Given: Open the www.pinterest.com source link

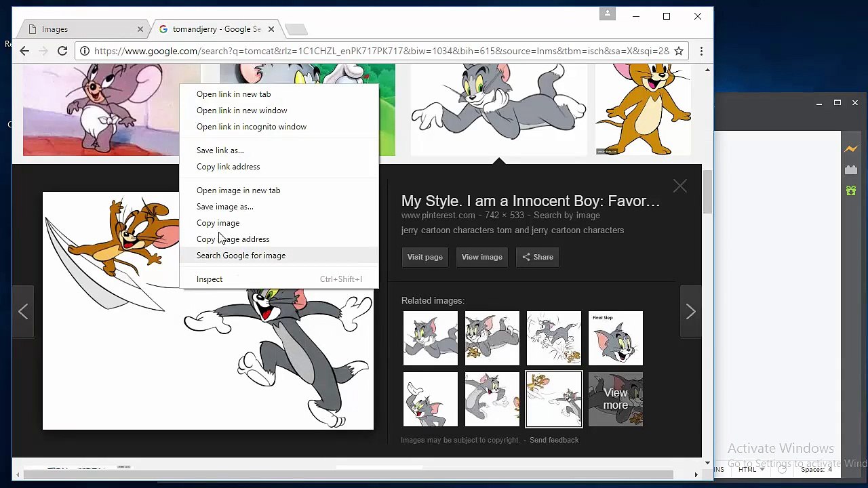Looking at the screenshot, I should [438, 216].
